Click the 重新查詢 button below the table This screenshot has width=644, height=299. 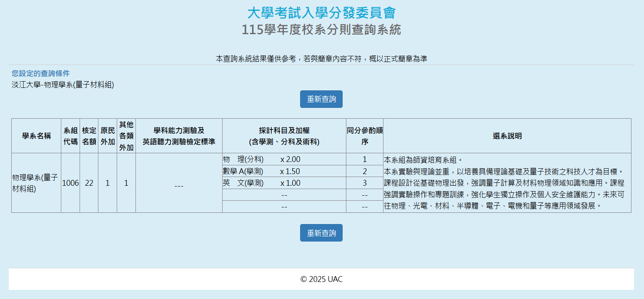point(321,233)
